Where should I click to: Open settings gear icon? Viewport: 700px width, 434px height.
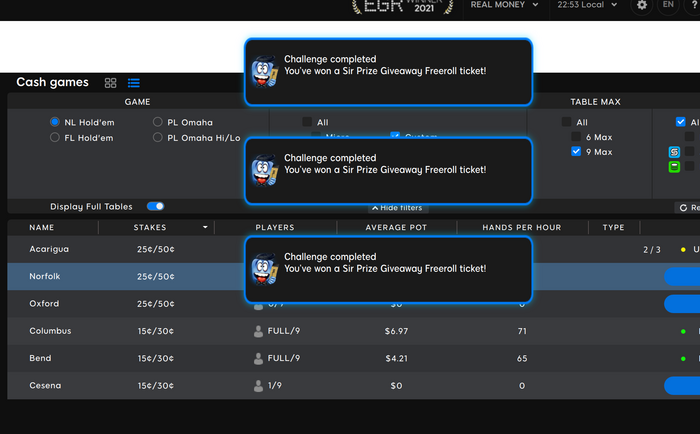(x=642, y=5)
